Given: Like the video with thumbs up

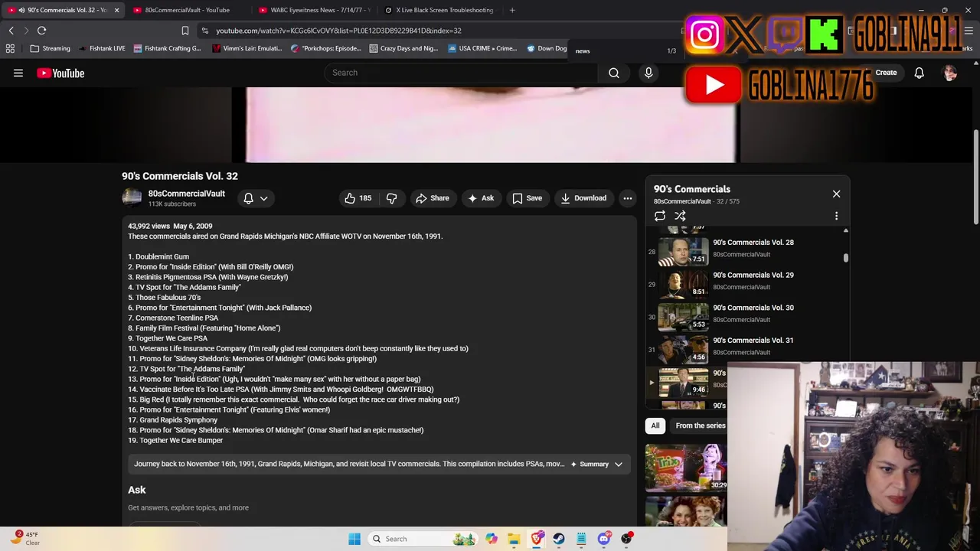Looking at the screenshot, I should [x=358, y=198].
